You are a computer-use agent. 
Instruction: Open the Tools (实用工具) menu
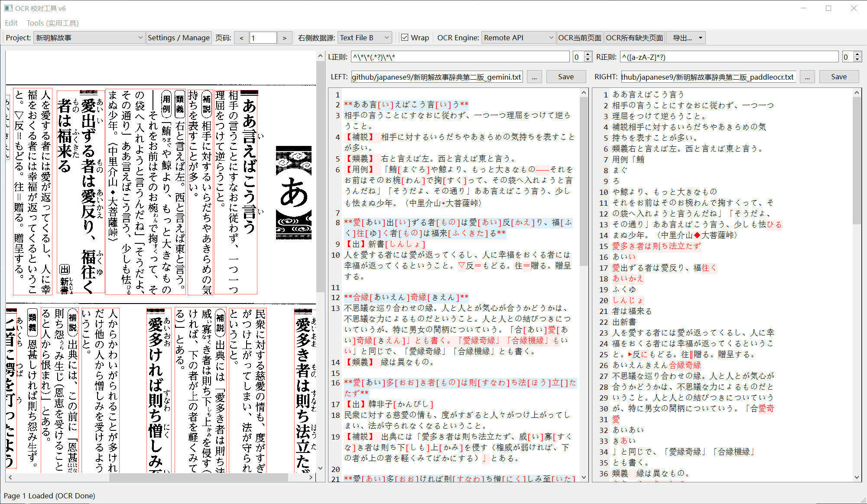(52, 23)
